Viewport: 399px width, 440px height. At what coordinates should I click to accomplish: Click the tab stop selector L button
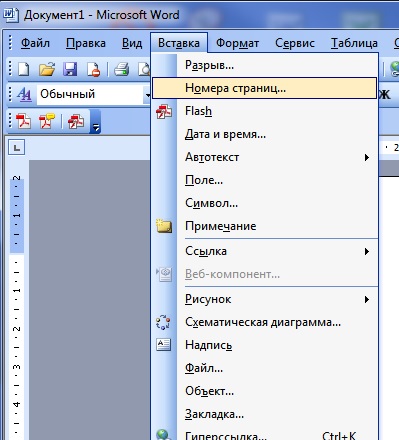pyautogui.click(x=17, y=147)
